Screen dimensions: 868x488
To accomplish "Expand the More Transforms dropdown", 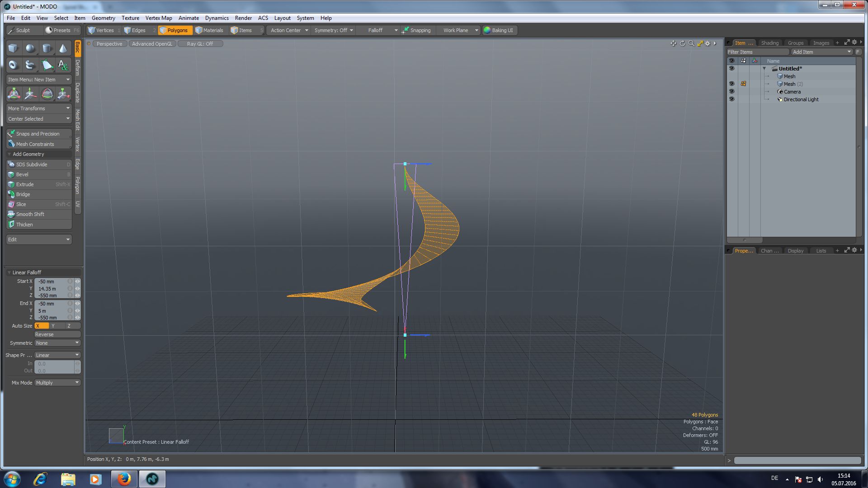I will tap(39, 108).
